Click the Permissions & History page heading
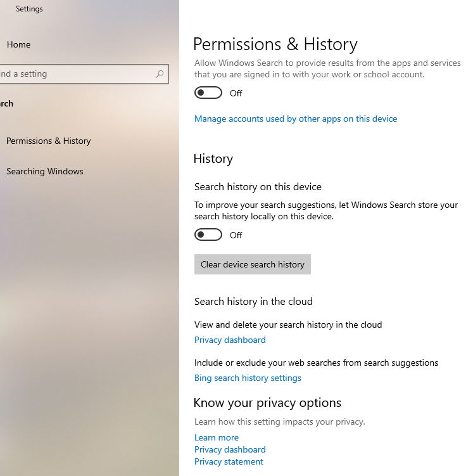 (x=275, y=44)
